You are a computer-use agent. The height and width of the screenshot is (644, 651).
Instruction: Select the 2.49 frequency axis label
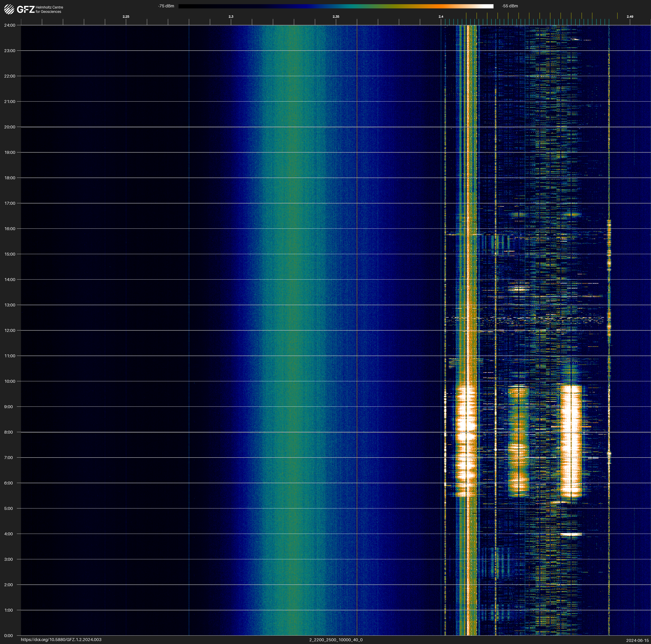coord(629,17)
